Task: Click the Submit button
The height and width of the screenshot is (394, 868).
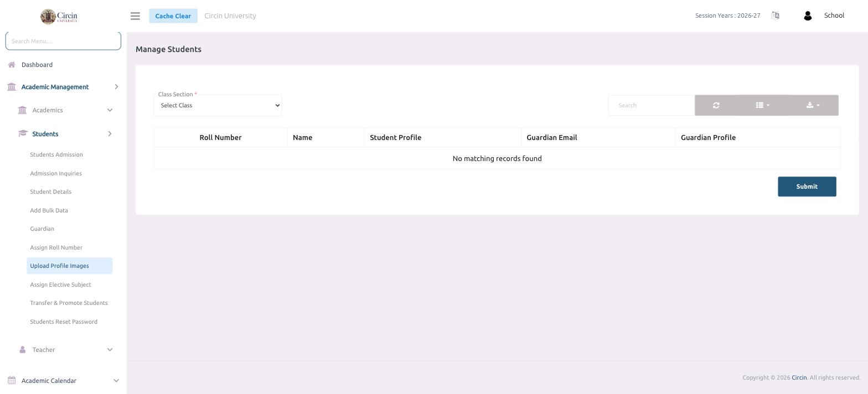Action: click(807, 186)
